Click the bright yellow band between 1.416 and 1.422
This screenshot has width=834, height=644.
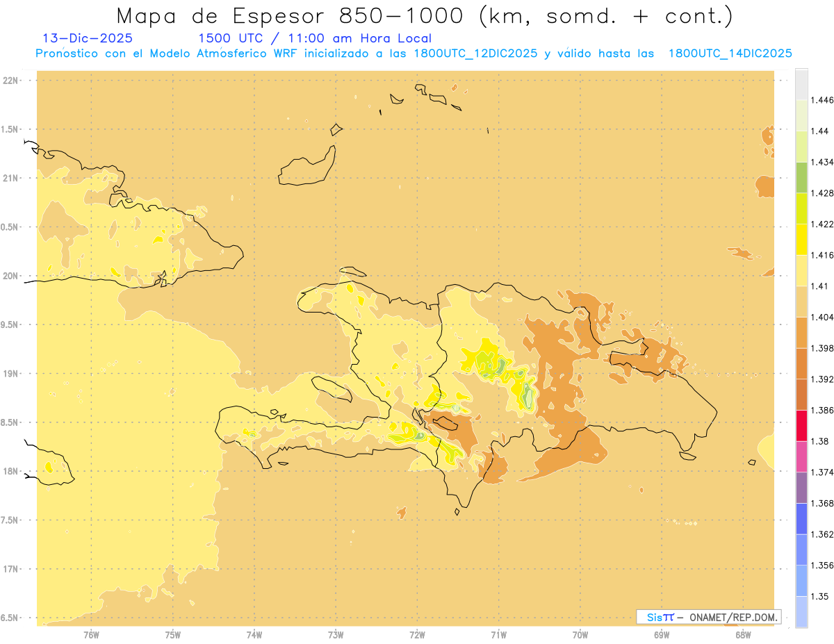coord(801,240)
